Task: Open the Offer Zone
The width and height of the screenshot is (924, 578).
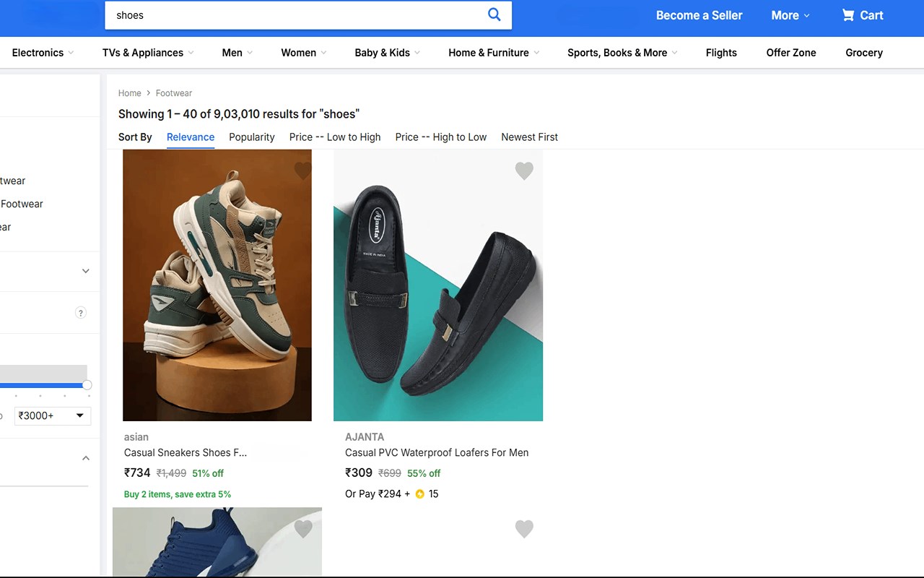Action: tap(791, 53)
